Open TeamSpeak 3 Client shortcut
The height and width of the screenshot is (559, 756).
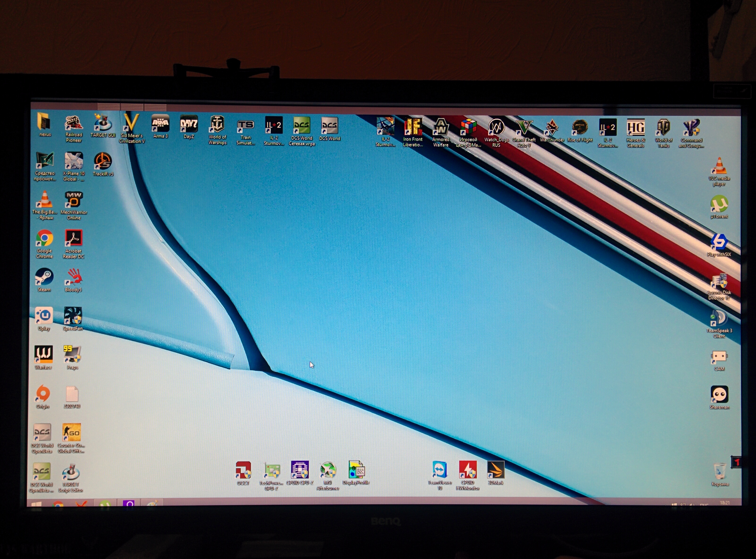(x=719, y=319)
